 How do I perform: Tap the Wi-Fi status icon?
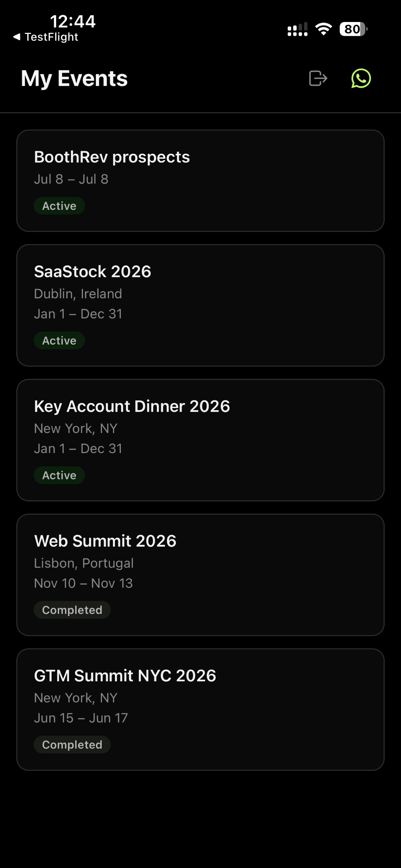pos(324,29)
